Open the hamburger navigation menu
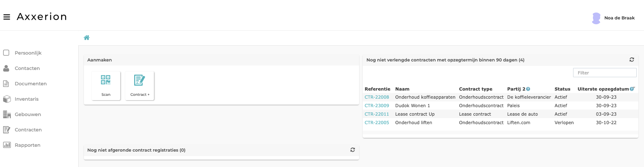Viewport: 644px width, 167px height. tap(6, 17)
